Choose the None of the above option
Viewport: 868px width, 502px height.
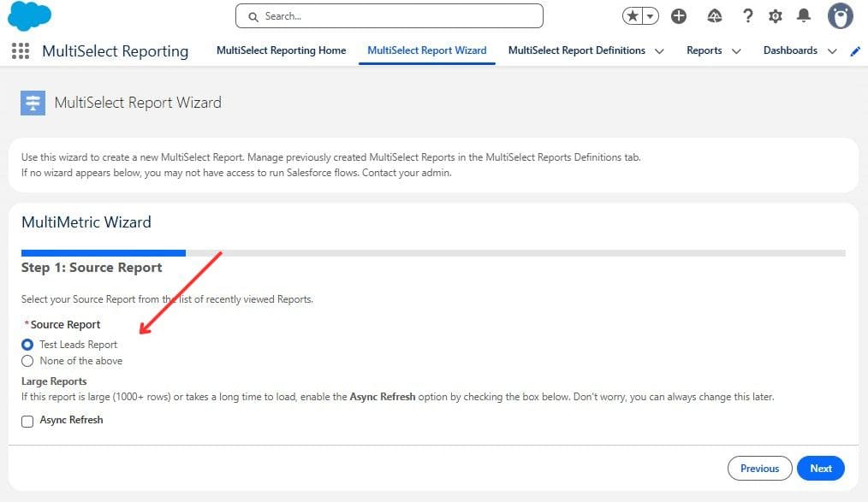click(x=27, y=361)
